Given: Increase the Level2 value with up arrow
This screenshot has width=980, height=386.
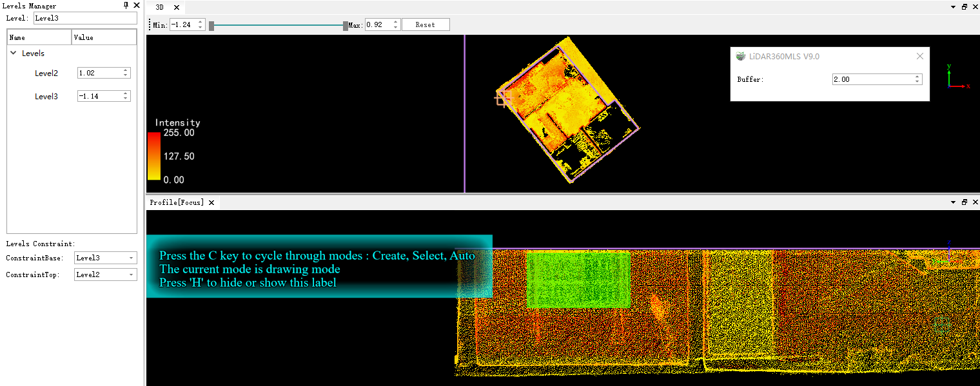Looking at the screenshot, I should 126,71.
